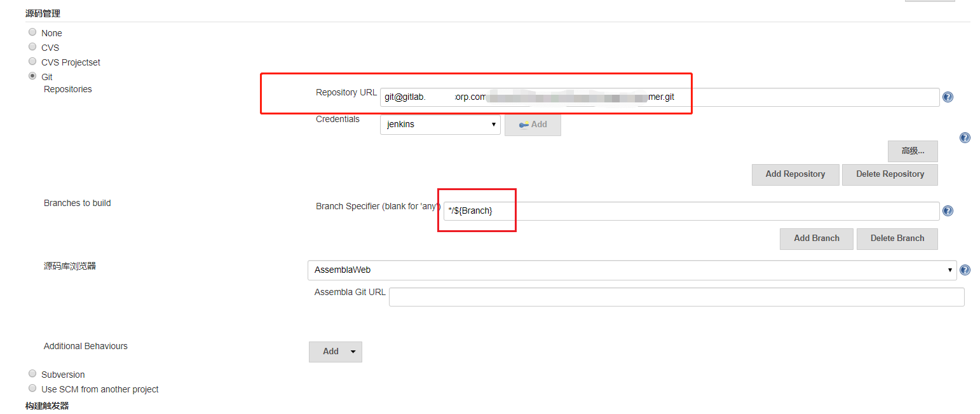This screenshot has width=980, height=414.
Task: Open the jenkins credentials dropdown
Action: 440,125
